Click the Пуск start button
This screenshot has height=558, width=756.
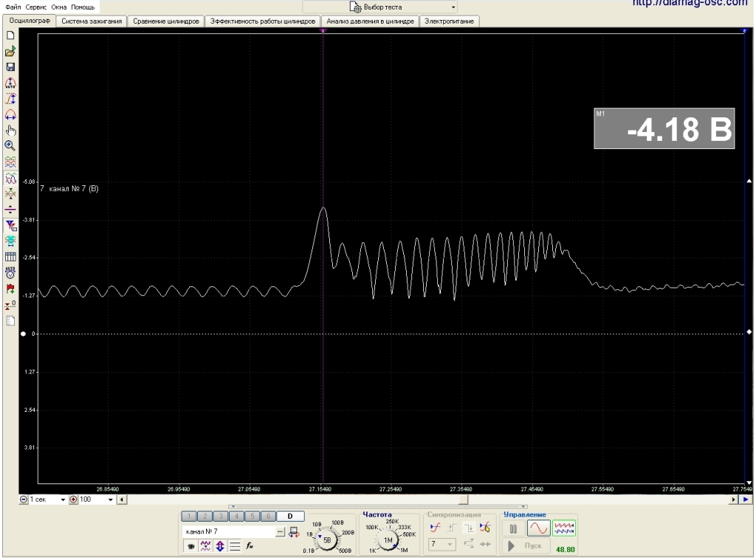[526, 546]
